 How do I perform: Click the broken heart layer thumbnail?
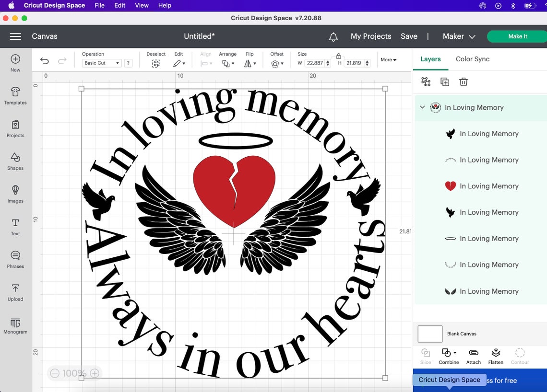(x=450, y=186)
